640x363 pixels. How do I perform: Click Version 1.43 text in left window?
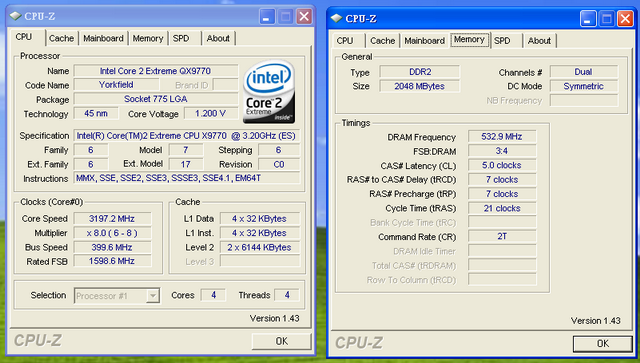coord(275,318)
